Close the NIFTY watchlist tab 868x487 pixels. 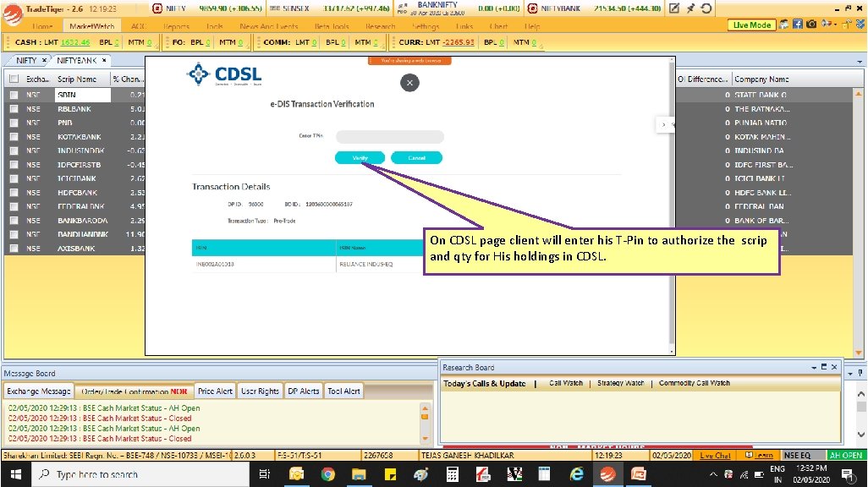pos(44,60)
